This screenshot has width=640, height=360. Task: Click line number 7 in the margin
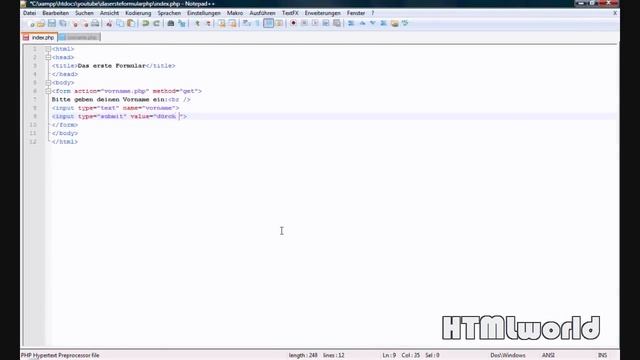pyautogui.click(x=35, y=100)
